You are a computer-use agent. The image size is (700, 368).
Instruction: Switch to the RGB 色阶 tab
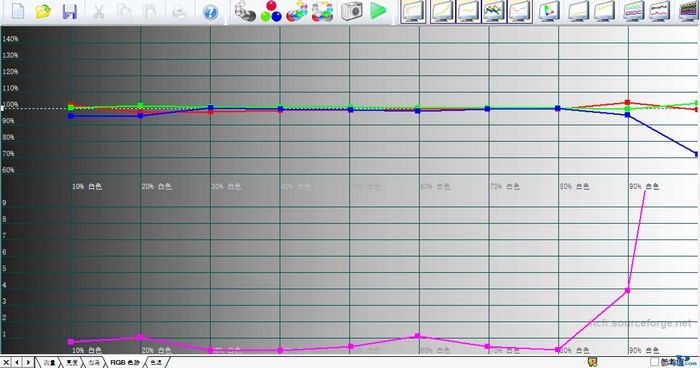125,362
